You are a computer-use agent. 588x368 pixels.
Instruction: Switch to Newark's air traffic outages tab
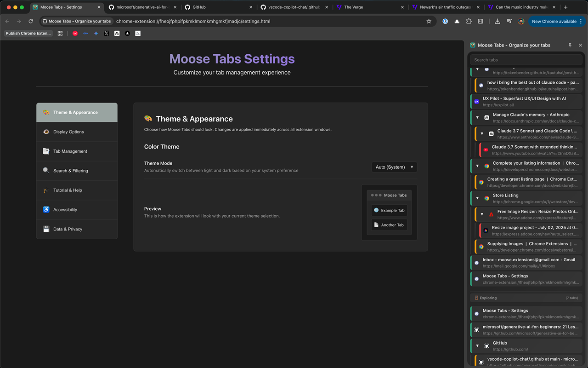coord(446,7)
